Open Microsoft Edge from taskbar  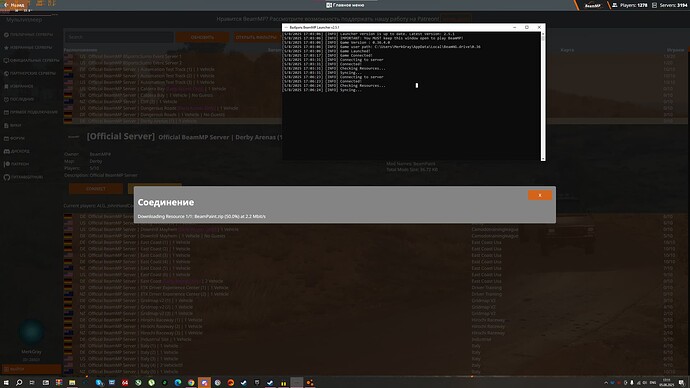pyautogui.click(x=178, y=383)
